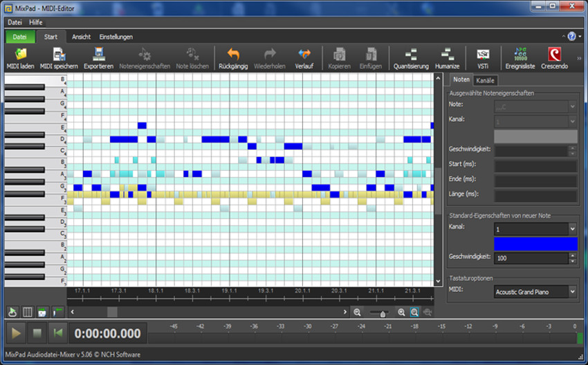
Task: Open the Kanal dropdown in selected note properties
Action: pos(573,122)
